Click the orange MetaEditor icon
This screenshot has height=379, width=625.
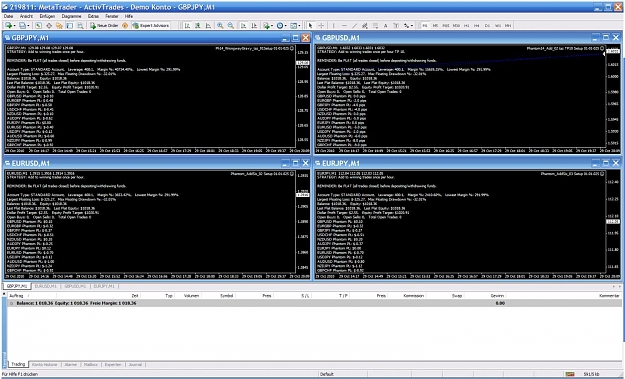pos(125,26)
